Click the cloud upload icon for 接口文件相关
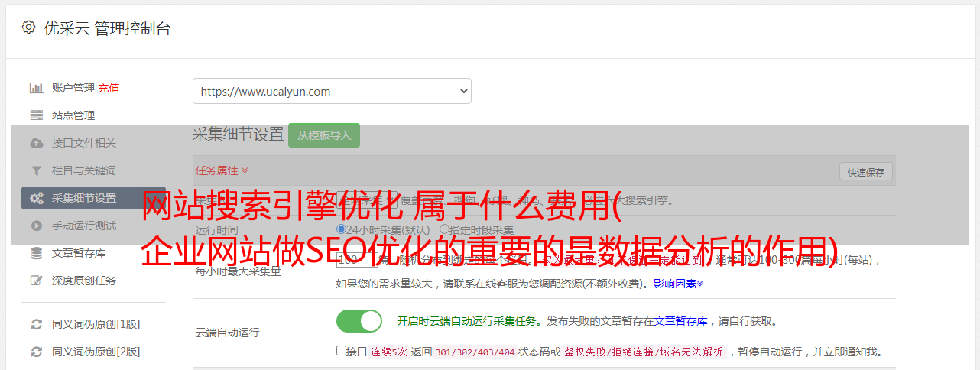Image resolution: width=980 pixels, height=370 pixels. pos(36,143)
